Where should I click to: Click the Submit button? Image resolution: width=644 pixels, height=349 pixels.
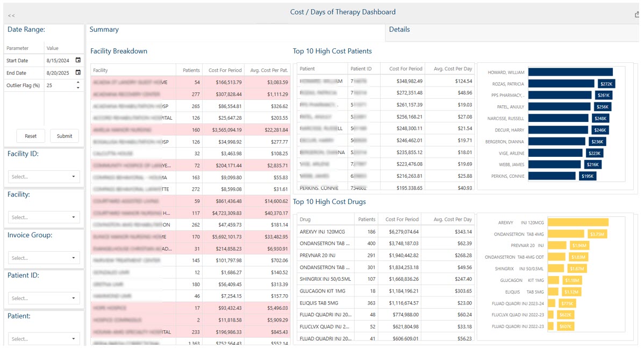pos(65,136)
